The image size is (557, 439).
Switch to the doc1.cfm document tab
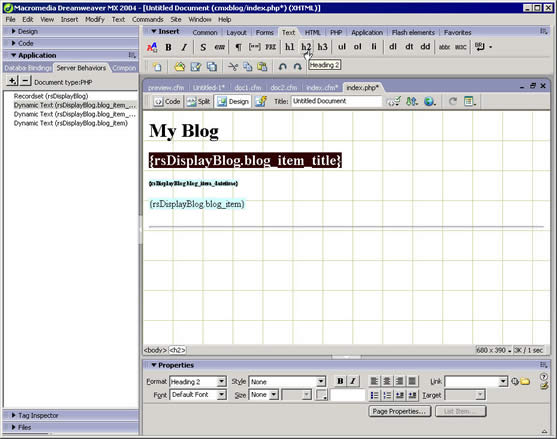[x=248, y=88]
